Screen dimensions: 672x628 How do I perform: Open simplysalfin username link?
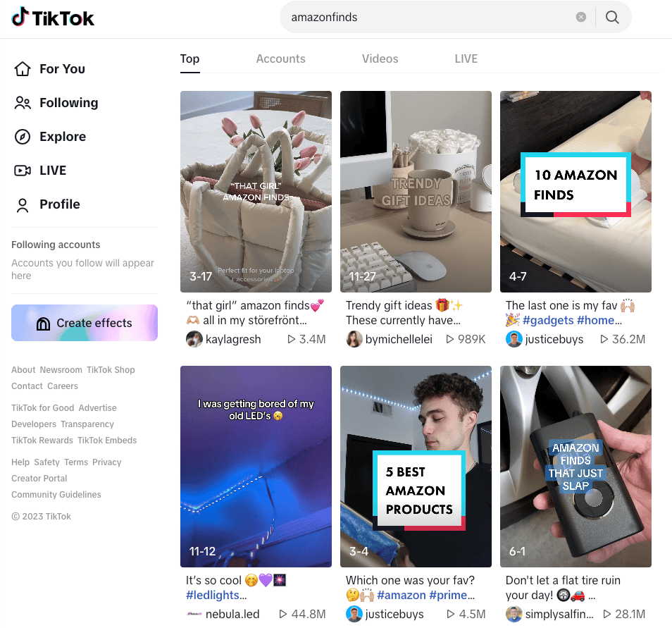point(559,615)
